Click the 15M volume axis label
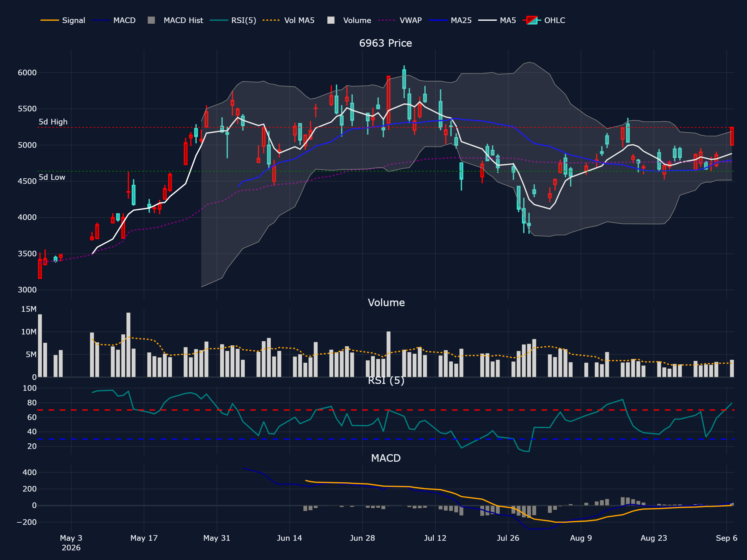Image resolution: width=747 pixels, height=560 pixels. pyautogui.click(x=29, y=309)
